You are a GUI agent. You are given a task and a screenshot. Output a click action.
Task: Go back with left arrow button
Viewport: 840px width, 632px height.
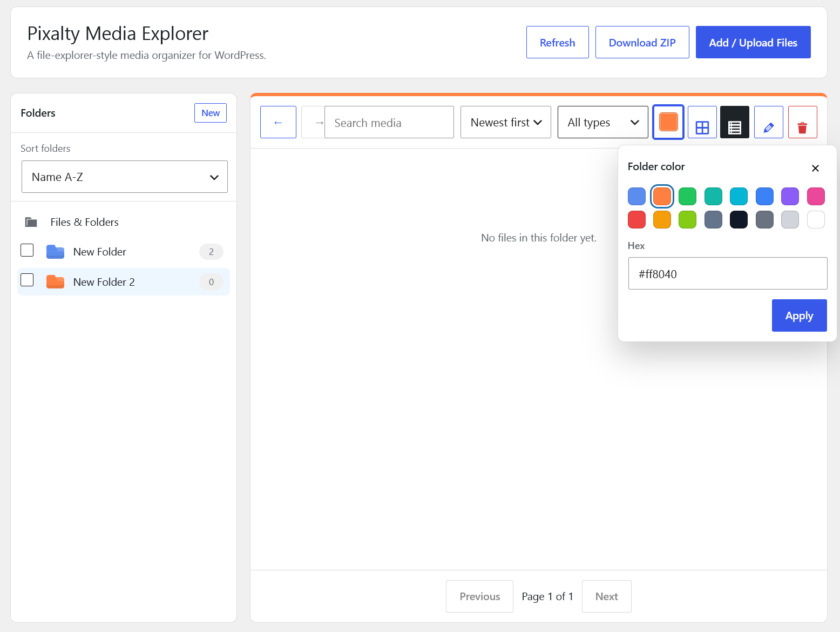278,122
